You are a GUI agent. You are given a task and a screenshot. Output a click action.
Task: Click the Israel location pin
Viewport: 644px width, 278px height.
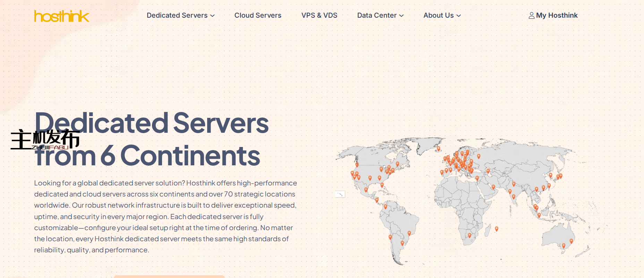click(477, 178)
